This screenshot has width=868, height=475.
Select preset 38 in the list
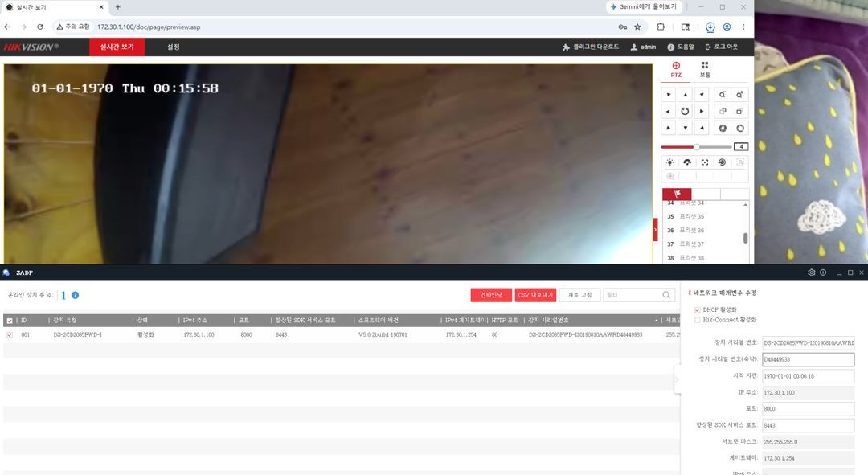[703, 258]
